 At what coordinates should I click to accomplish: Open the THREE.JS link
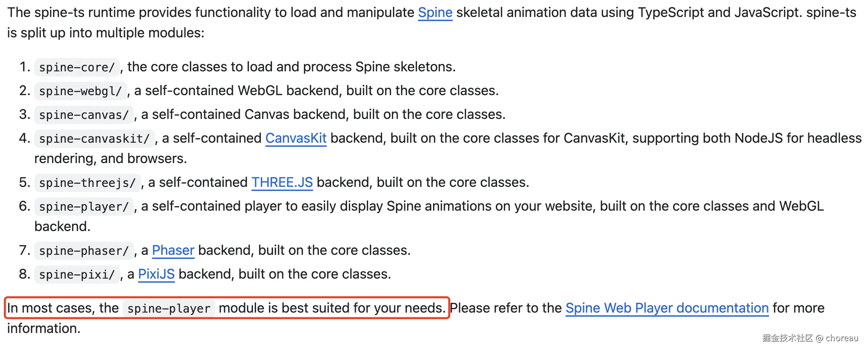point(282,182)
